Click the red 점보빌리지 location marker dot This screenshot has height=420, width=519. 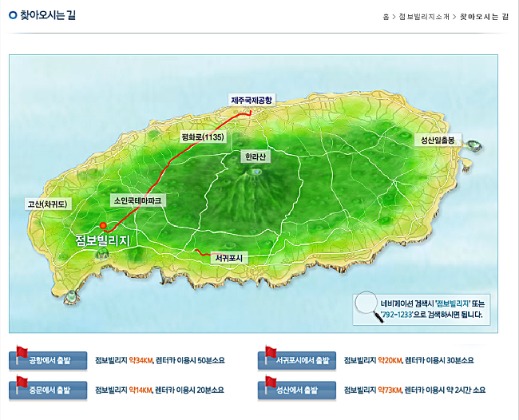pyautogui.click(x=103, y=225)
